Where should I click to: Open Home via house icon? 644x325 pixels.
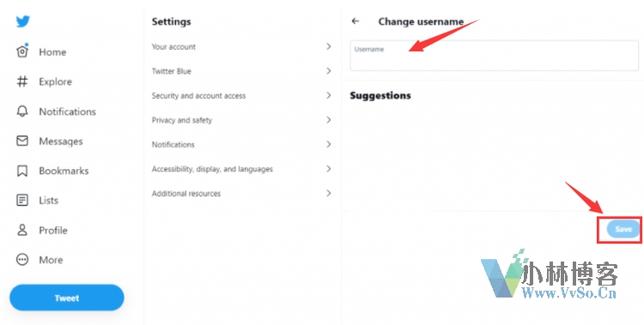(x=22, y=51)
